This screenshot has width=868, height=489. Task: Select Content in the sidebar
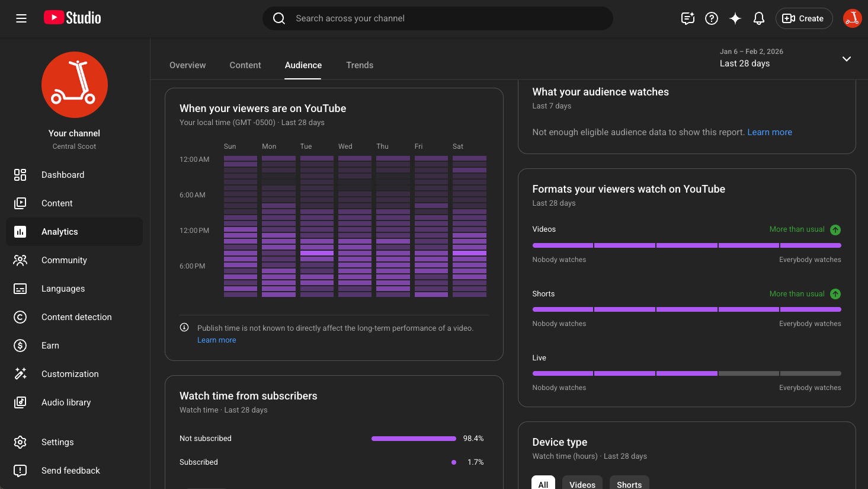point(57,203)
